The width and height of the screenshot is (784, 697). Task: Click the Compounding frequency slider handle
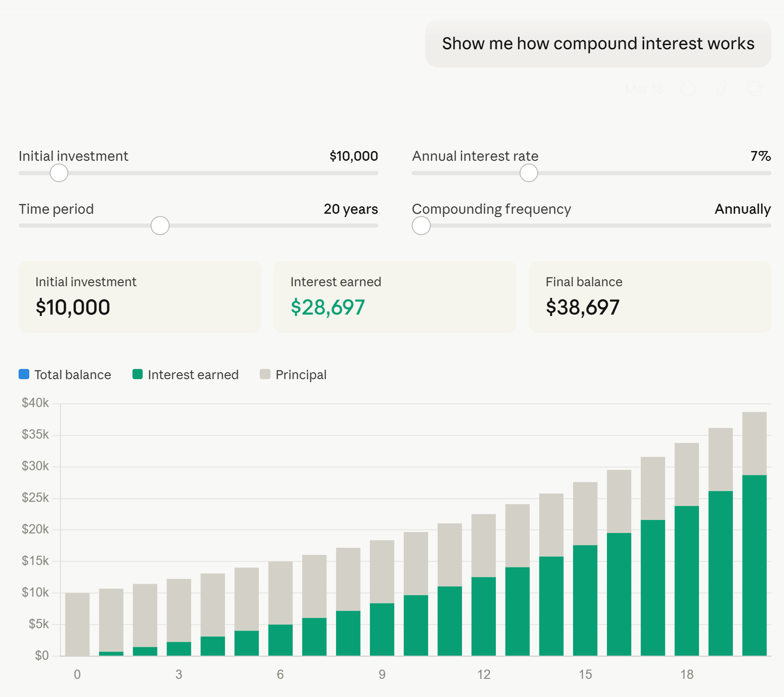click(421, 226)
